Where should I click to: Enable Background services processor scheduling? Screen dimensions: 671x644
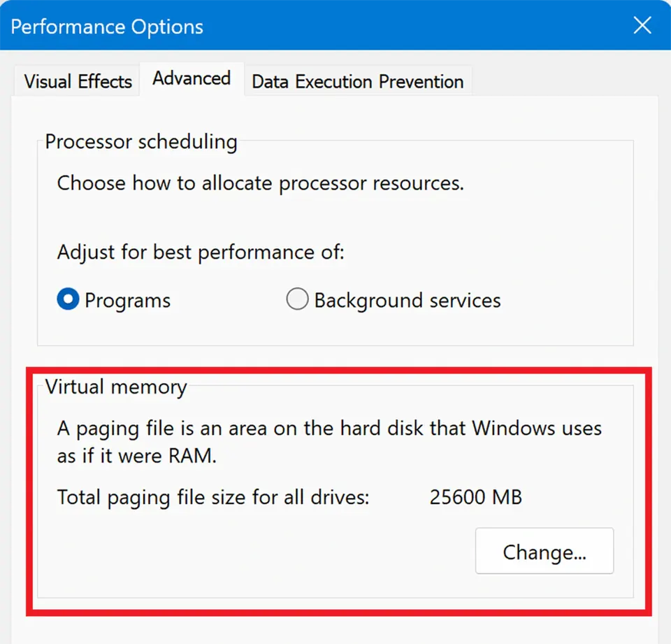[297, 299]
